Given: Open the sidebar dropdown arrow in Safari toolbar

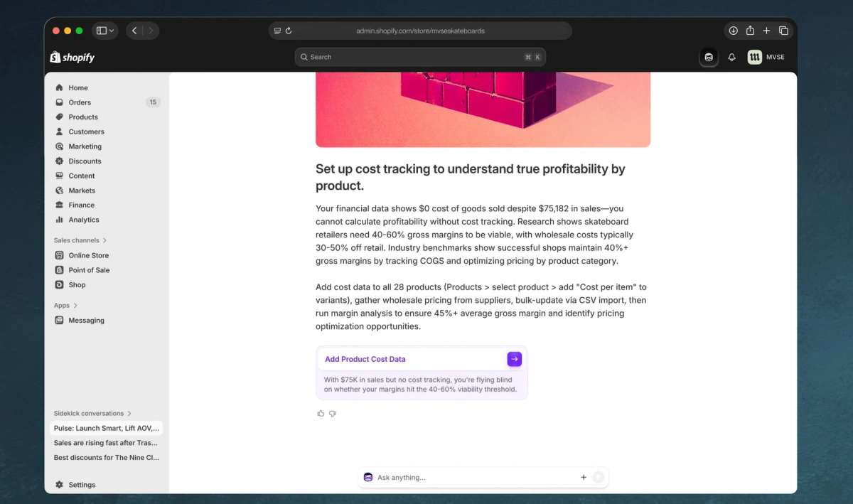Looking at the screenshot, I should click(x=112, y=31).
